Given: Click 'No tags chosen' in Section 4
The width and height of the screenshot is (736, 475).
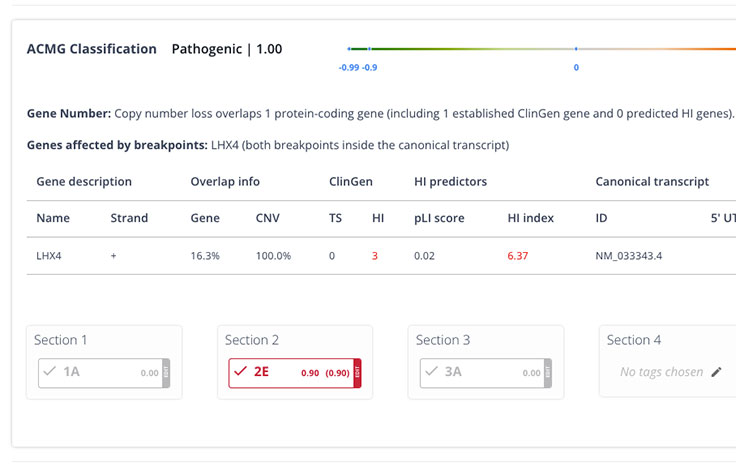Looking at the screenshot, I should pyautogui.click(x=661, y=372).
